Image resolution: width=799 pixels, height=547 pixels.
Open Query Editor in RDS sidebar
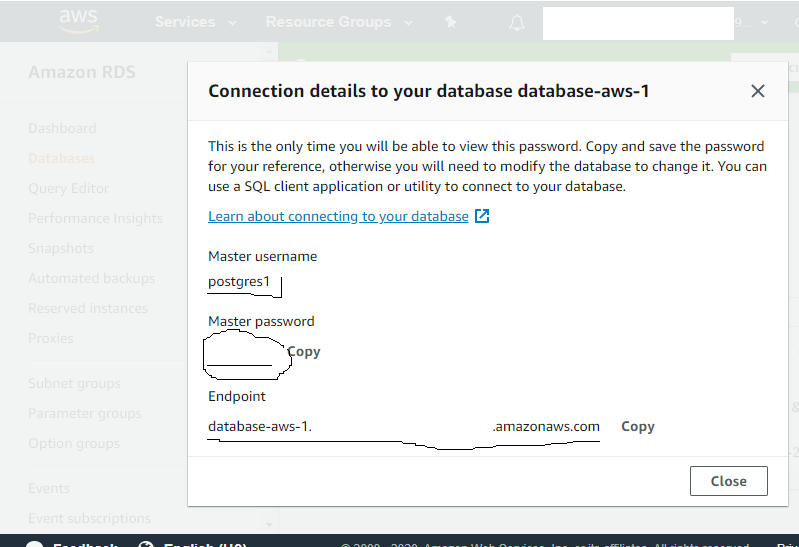pyautogui.click(x=69, y=189)
